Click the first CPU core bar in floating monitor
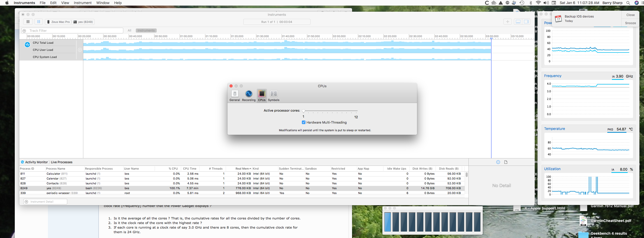The image size is (644, 238). 387,222
